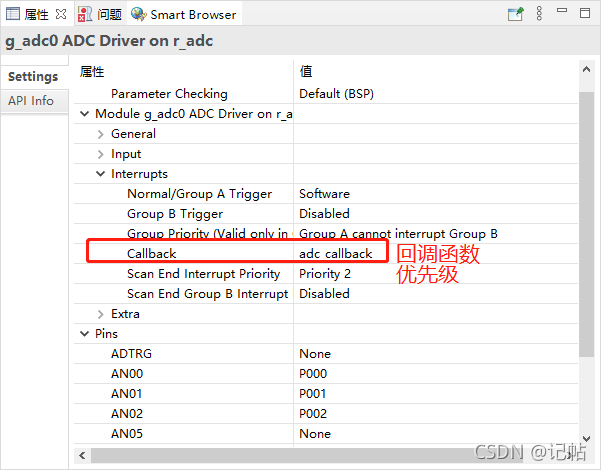Close the 属性 tab with its X

pos(61,14)
